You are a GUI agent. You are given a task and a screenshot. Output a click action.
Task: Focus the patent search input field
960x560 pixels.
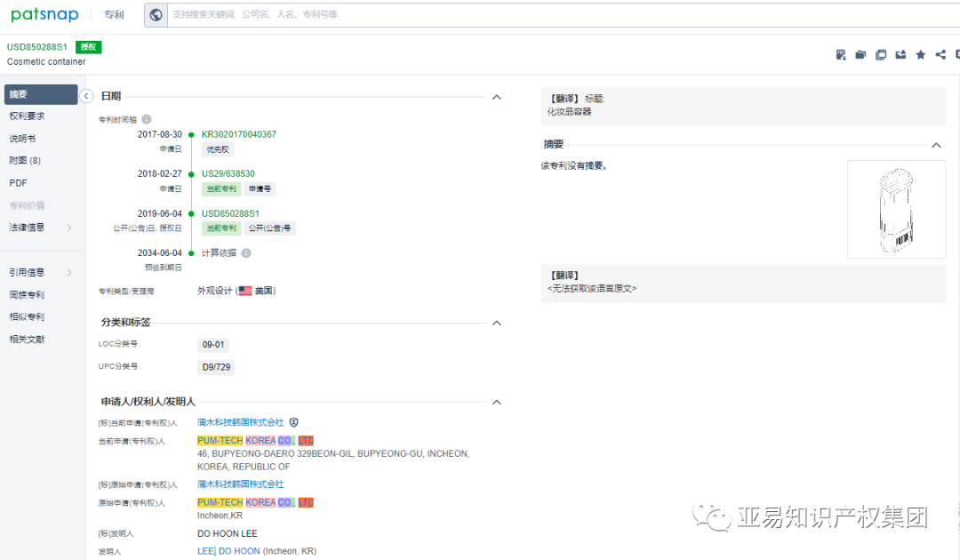[564, 15]
